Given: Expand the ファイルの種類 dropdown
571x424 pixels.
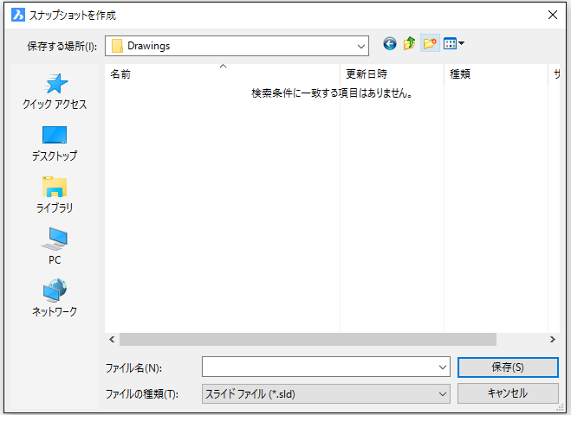Looking at the screenshot, I should 326,394.
